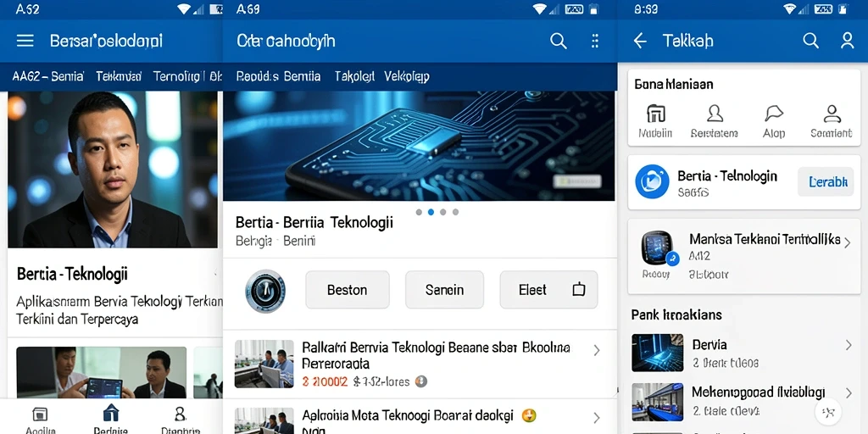The width and height of the screenshot is (868, 434).
Task: Tap the emoji icon next to Aplomia Mota headline
Action: coord(529,415)
